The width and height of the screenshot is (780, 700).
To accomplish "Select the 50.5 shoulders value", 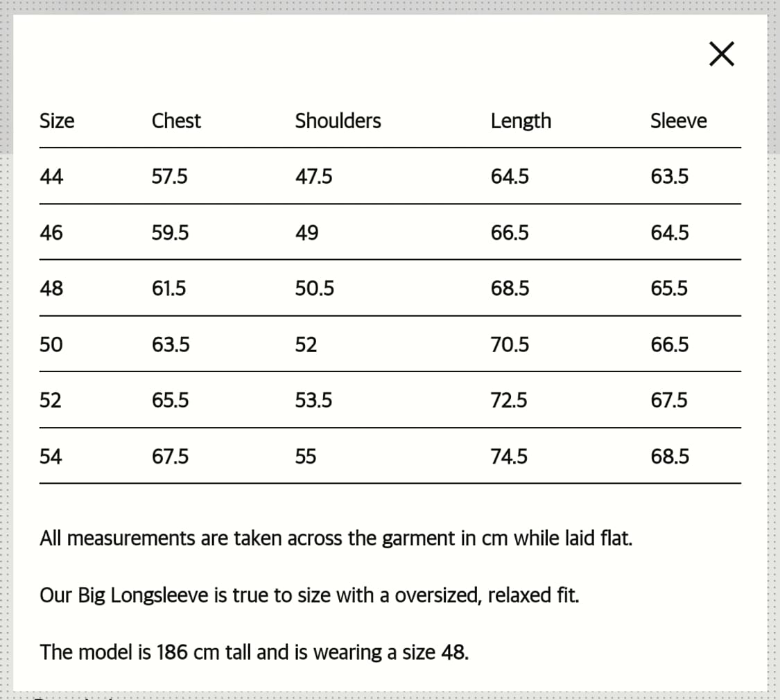I will 314,288.
